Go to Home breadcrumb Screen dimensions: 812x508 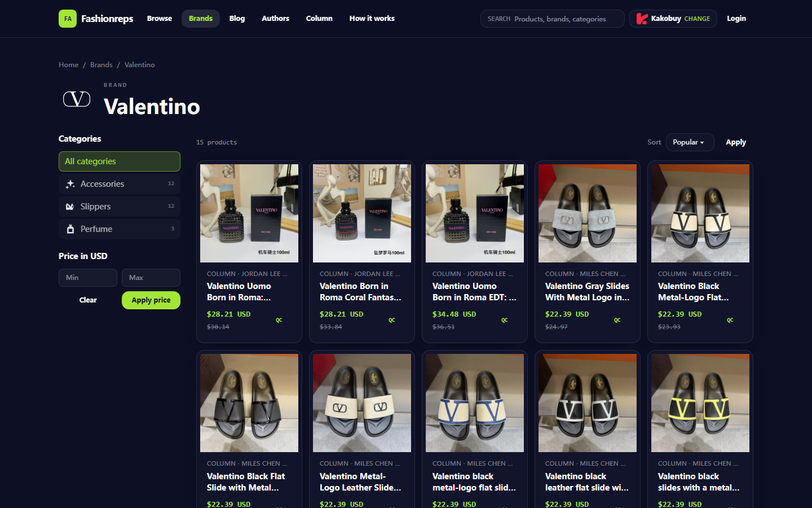69,65
